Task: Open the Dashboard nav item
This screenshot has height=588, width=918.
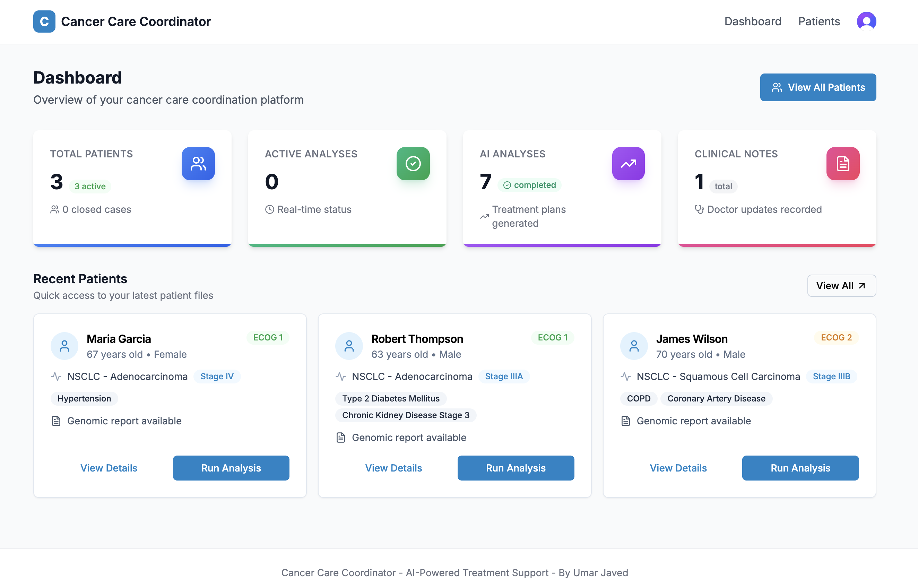Action: pyautogui.click(x=753, y=21)
